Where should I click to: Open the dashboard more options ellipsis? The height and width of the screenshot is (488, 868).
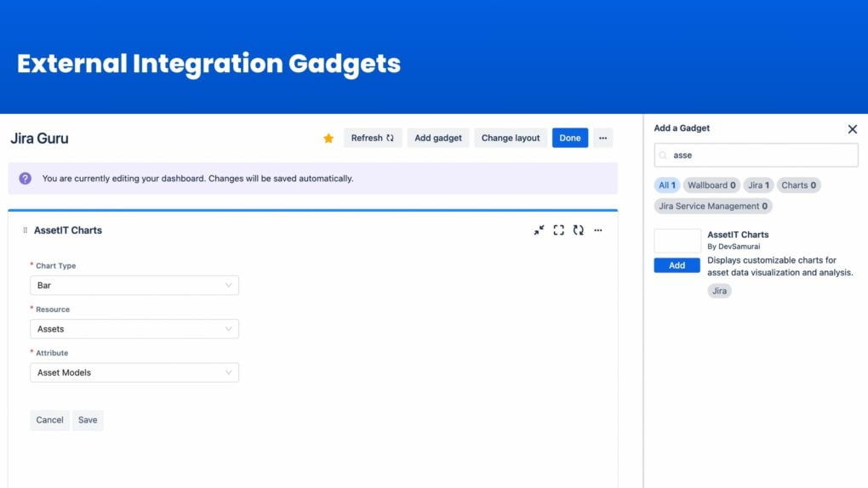[602, 138]
